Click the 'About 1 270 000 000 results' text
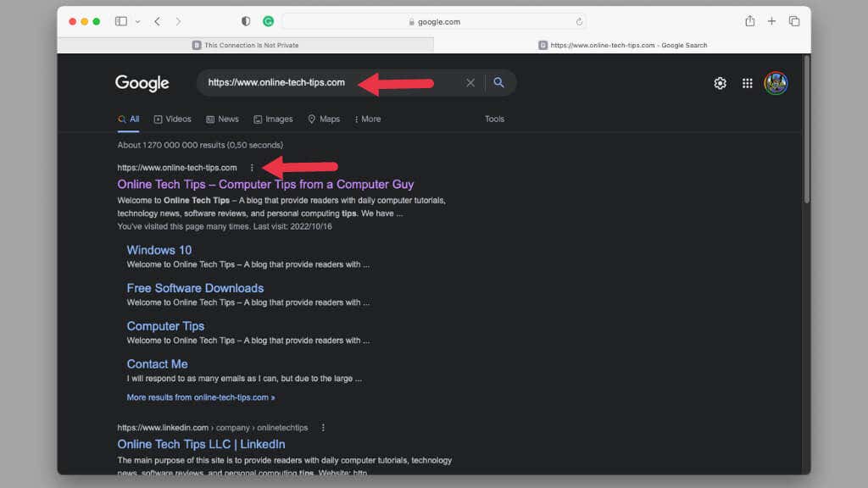This screenshot has width=868, height=488. [x=200, y=145]
